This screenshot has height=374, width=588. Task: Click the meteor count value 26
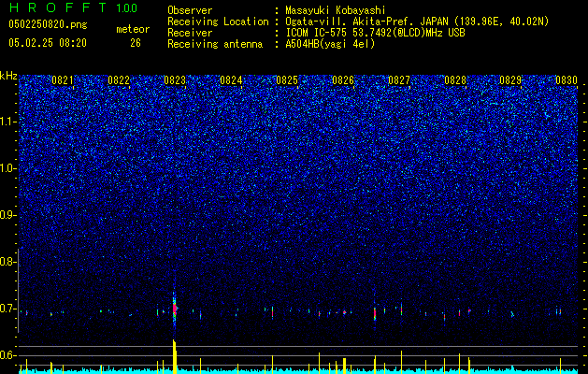[x=136, y=43]
